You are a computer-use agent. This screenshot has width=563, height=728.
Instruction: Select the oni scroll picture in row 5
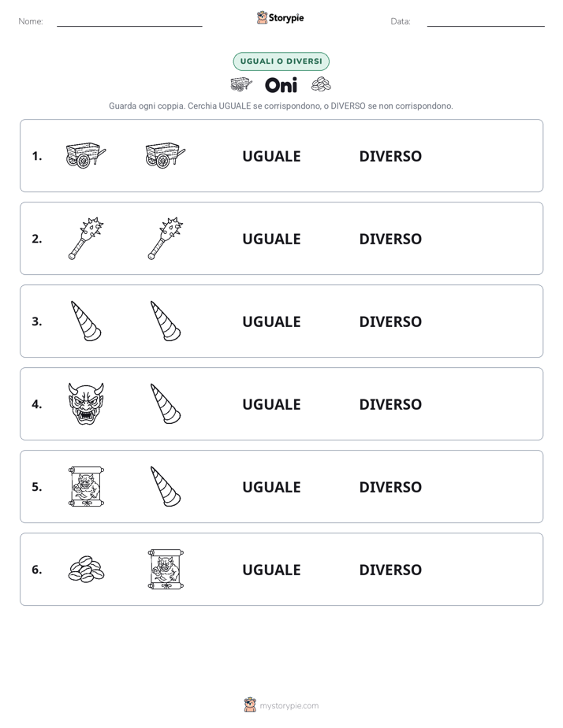pos(86,487)
